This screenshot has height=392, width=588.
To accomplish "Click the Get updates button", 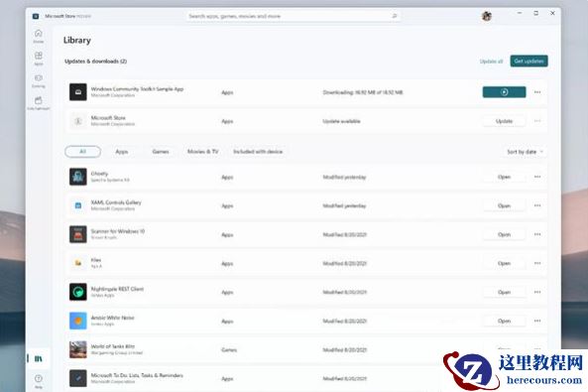I will pos(529,61).
